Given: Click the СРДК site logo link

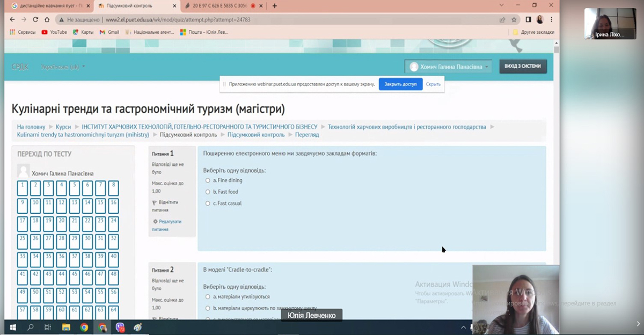Looking at the screenshot, I should click(x=20, y=67).
